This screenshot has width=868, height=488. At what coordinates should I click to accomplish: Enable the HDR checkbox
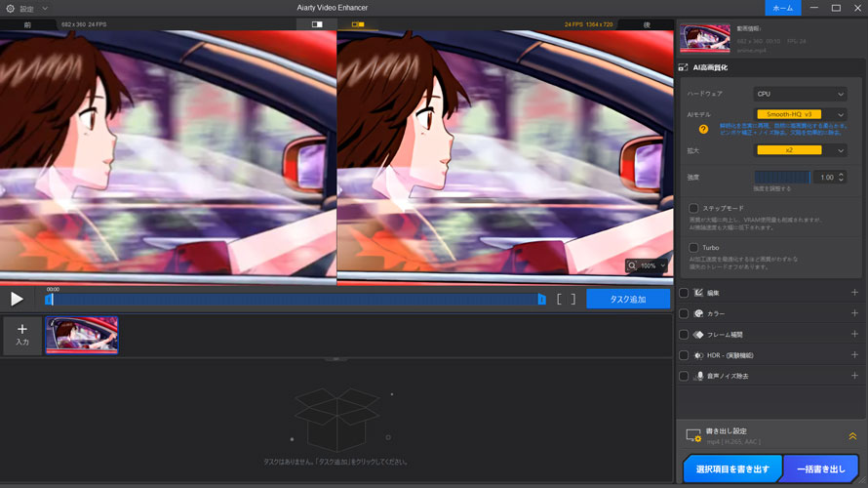pyautogui.click(x=684, y=355)
